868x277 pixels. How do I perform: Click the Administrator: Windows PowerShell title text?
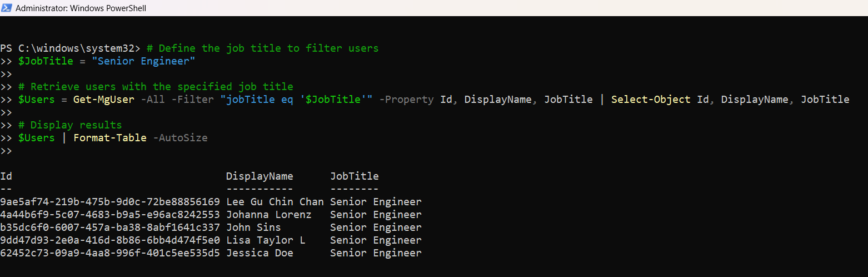(81, 8)
